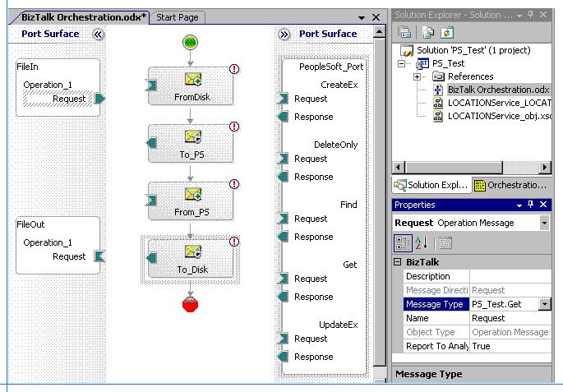Select the PeopleSoft_Port title
Screen dimensions: 563x392
[x=331, y=67]
